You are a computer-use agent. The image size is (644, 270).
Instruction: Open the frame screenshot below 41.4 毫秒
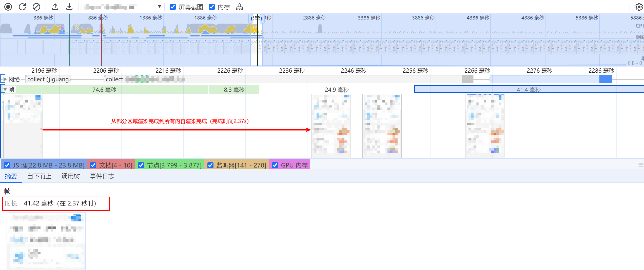(x=485, y=126)
